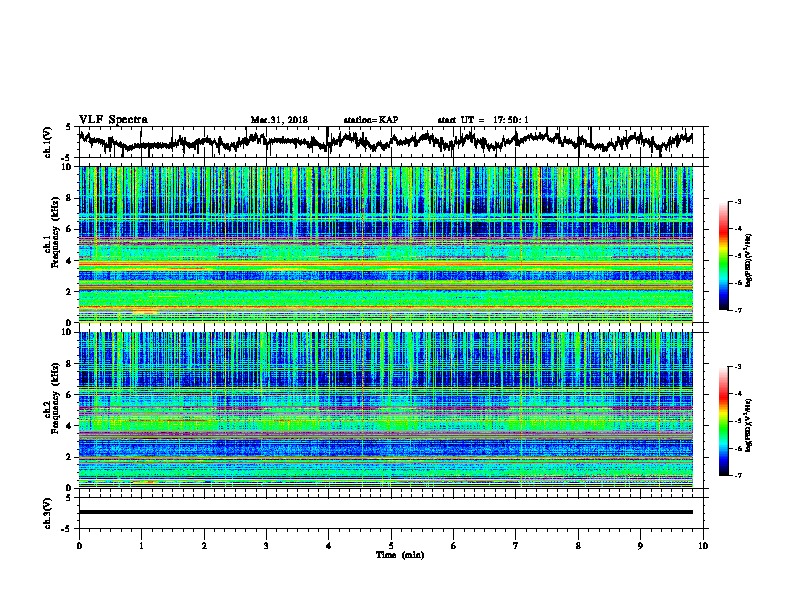Click the time axis tick label "2"
The height and width of the screenshot is (612, 792).
[204, 546]
